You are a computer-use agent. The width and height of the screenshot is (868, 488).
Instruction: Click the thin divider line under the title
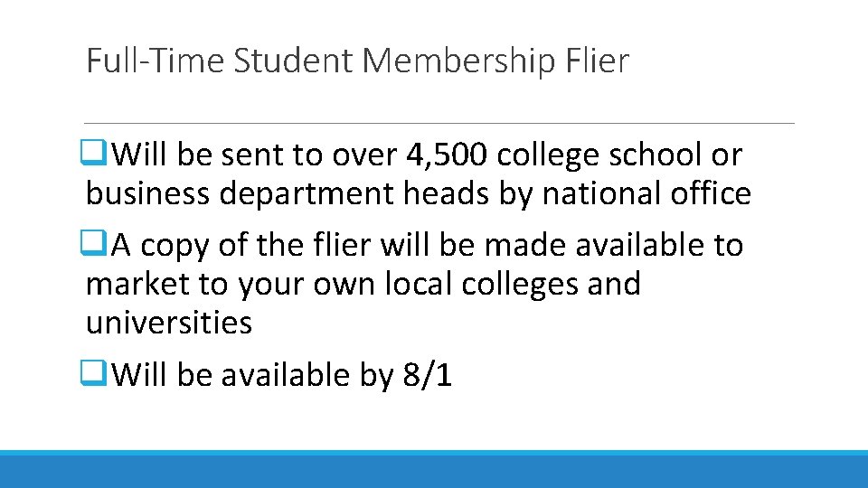[439, 123]
